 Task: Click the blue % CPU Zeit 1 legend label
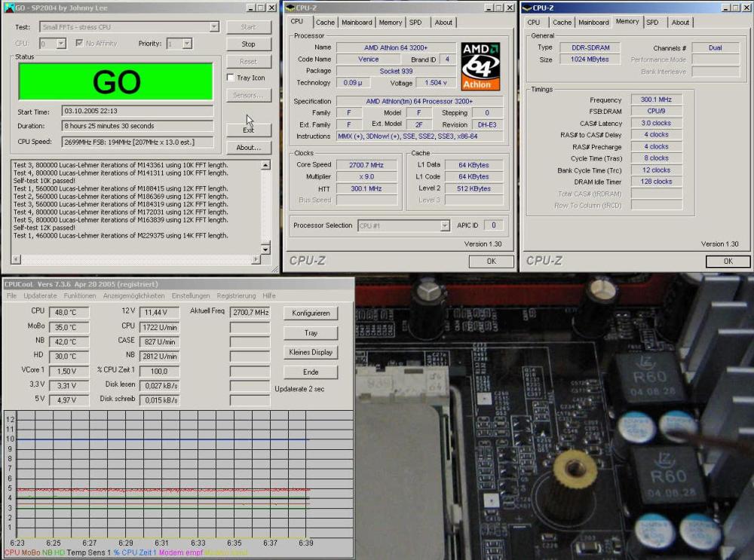pos(135,552)
